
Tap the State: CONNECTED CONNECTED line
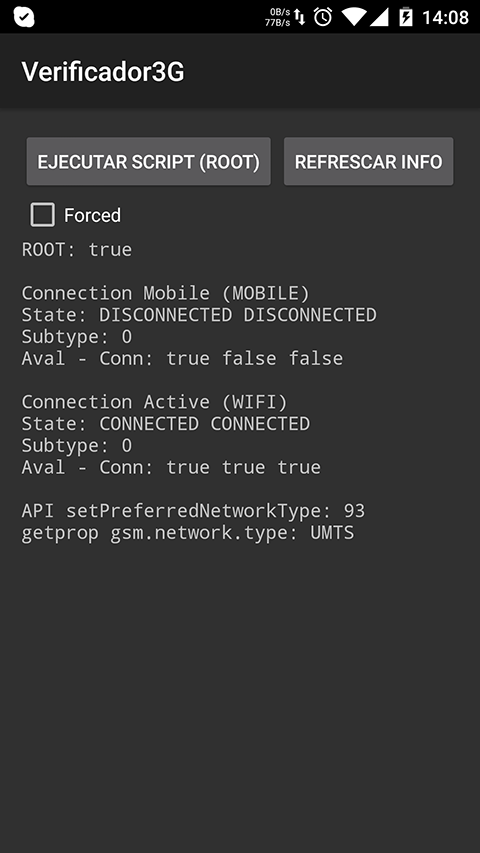(165, 424)
